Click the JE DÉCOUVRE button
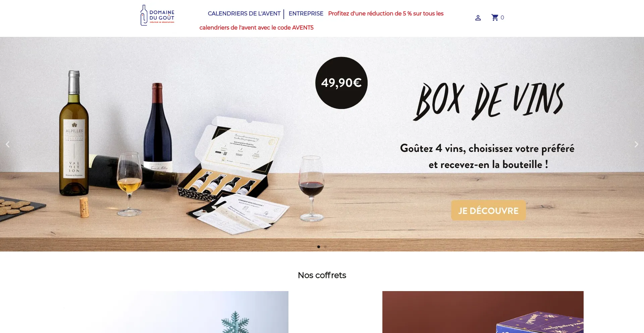 tap(488, 211)
